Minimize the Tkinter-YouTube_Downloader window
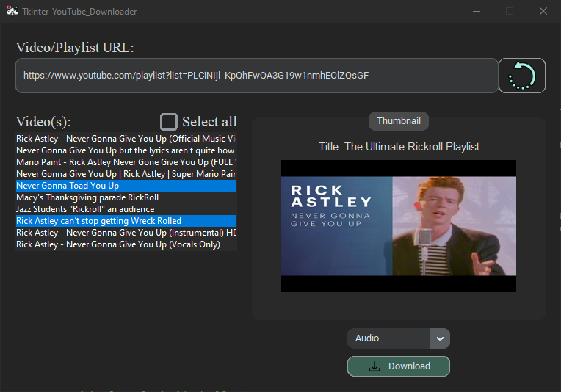The height and width of the screenshot is (392, 561). pos(477,12)
